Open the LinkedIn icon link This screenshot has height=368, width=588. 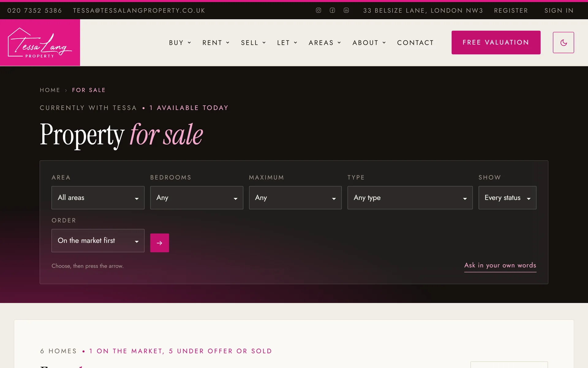346,10
